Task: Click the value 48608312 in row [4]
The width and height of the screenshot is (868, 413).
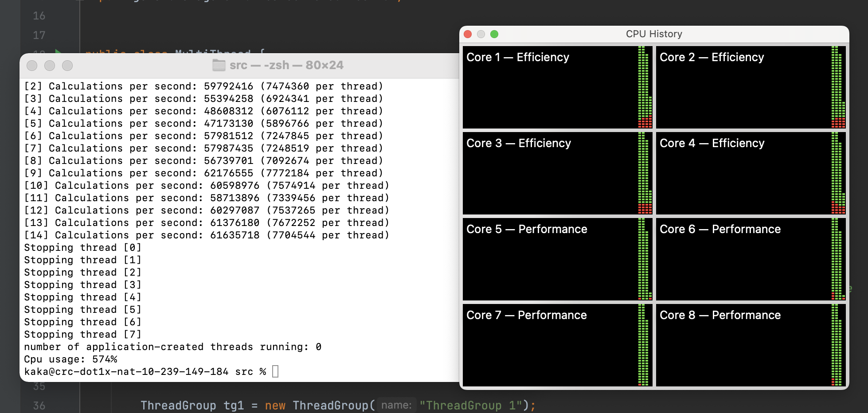Action: coord(229,111)
